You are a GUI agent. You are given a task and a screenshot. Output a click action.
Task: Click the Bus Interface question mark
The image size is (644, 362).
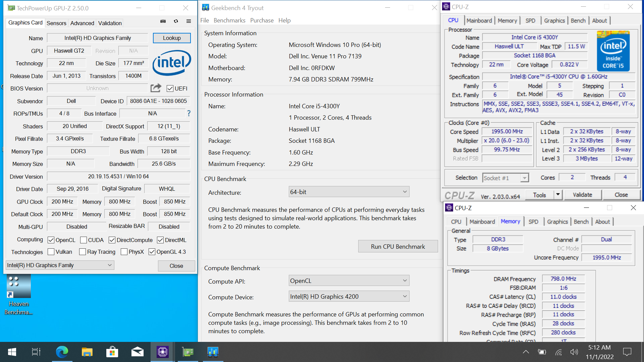[189, 113]
